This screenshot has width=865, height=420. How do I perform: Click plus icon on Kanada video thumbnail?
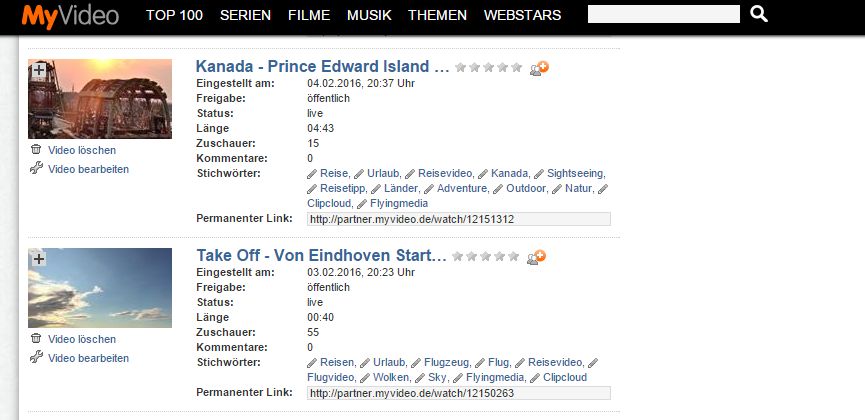[39, 70]
